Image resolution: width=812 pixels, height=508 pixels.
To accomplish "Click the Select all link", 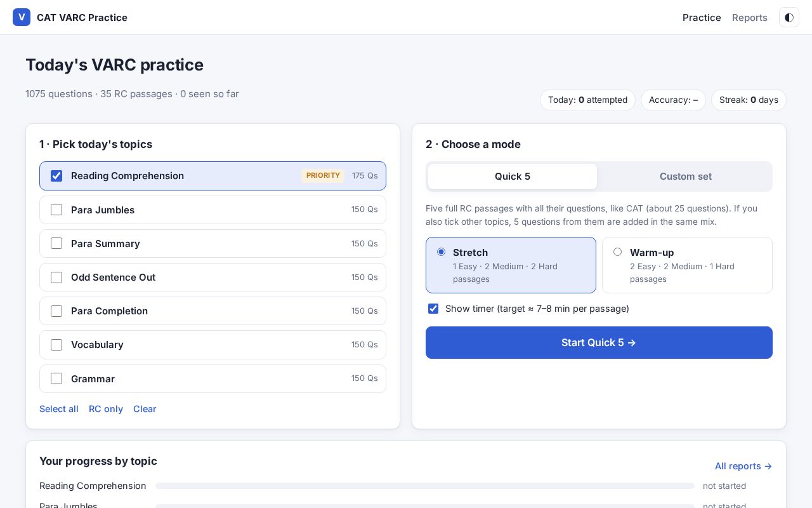I will (59, 409).
